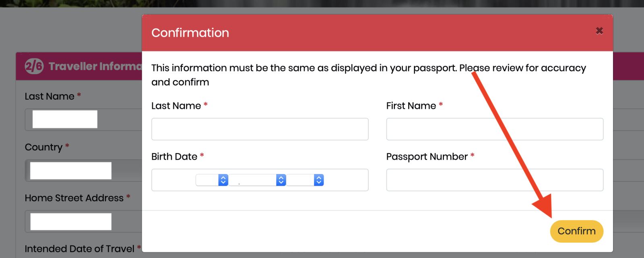Dismiss the Confirmation dialog with the X
The height and width of the screenshot is (258, 644).
point(599,30)
